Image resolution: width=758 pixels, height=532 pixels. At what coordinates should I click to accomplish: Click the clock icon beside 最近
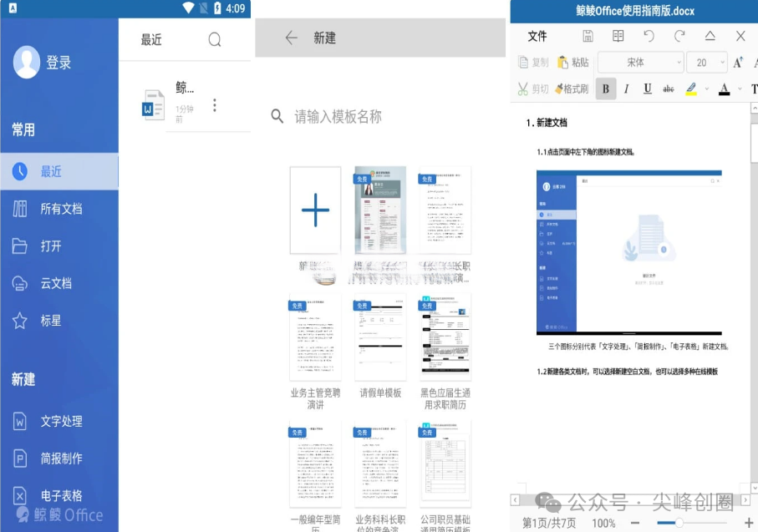[x=20, y=171]
